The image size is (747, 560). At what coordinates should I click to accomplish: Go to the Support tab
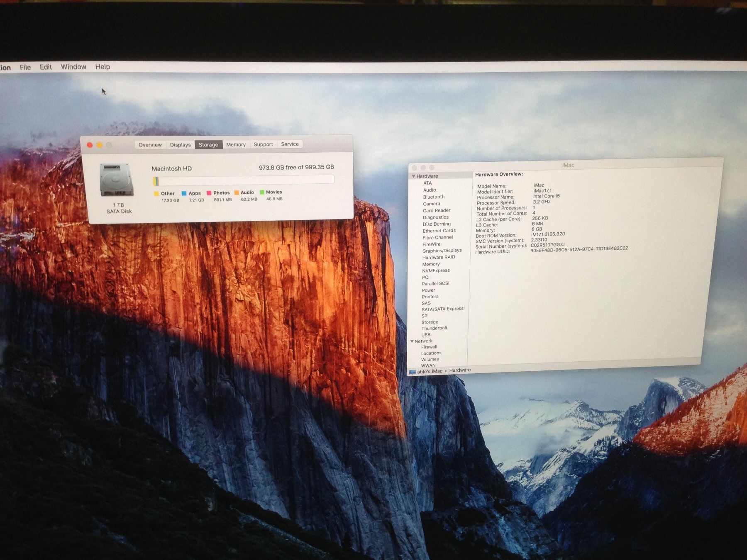[x=263, y=144]
